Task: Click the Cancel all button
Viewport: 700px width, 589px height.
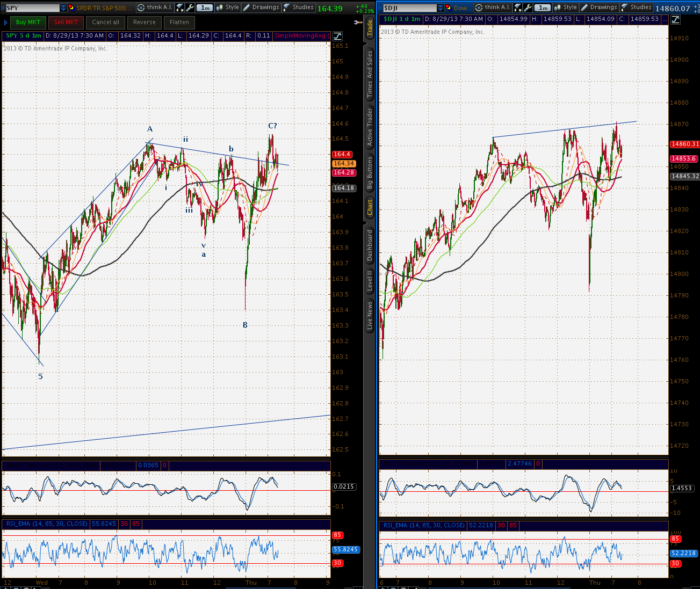Action: (105, 22)
